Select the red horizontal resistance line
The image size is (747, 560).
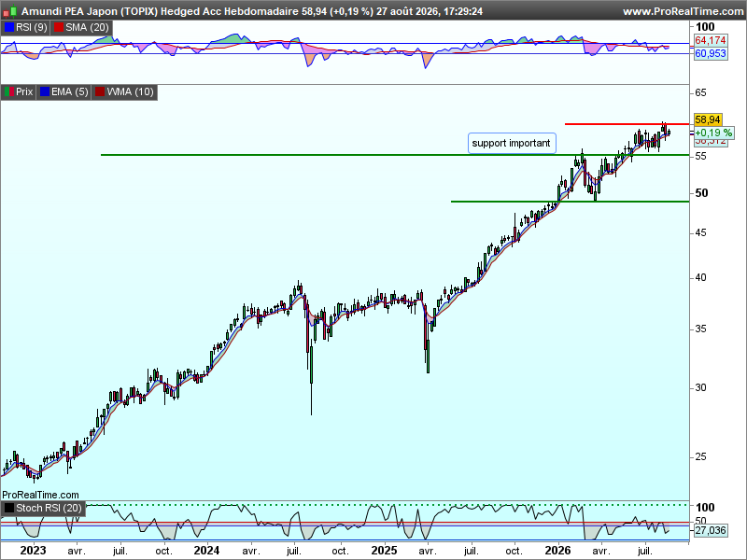tap(627, 124)
